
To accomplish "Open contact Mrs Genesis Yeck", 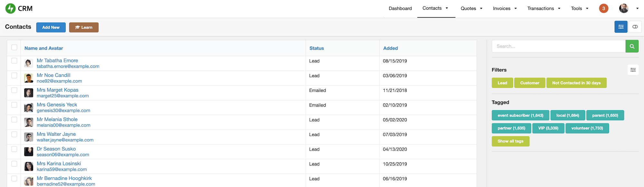I will (x=57, y=105).
